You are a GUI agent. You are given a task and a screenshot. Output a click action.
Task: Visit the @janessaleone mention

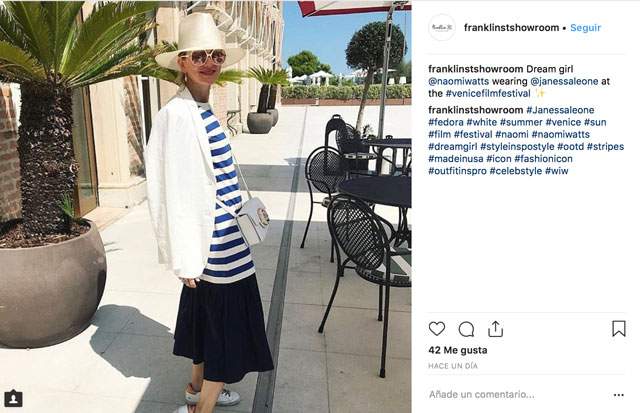pyautogui.click(x=564, y=81)
